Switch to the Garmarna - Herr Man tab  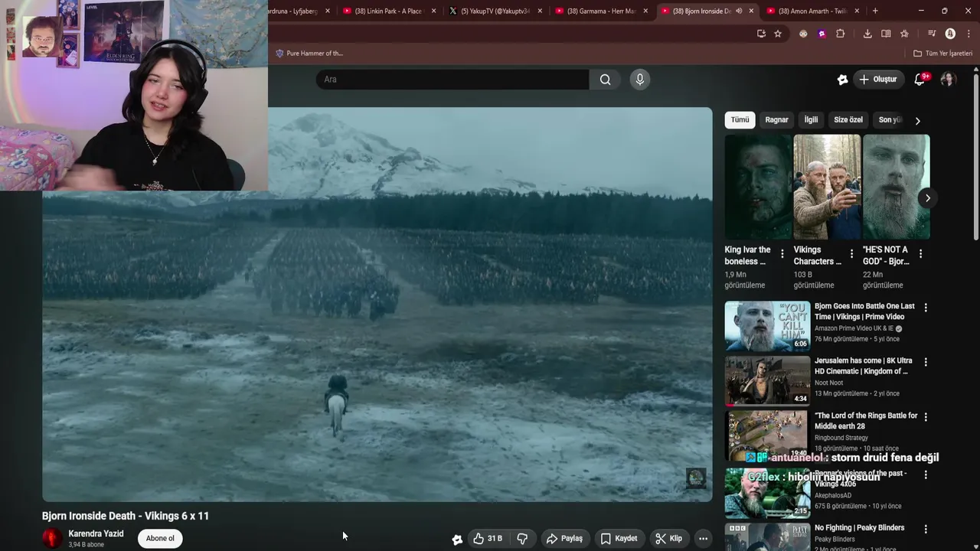click(600, 11)
